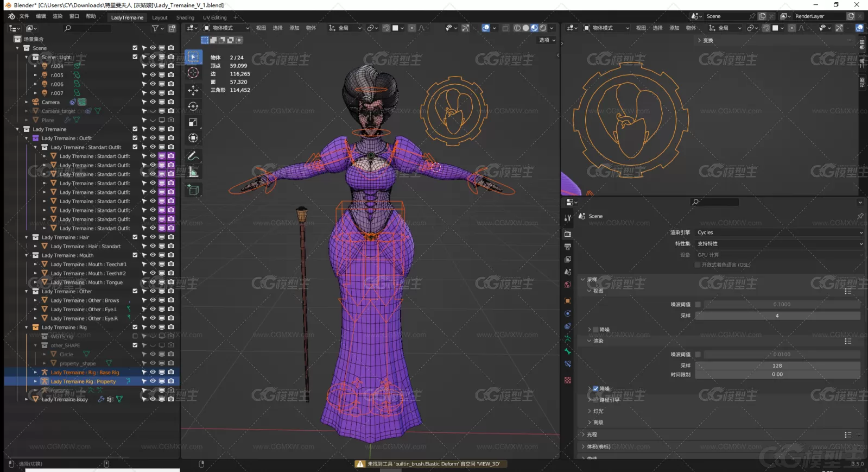
Task: Select the Add Cube tool
Action: tap(193, 190)
